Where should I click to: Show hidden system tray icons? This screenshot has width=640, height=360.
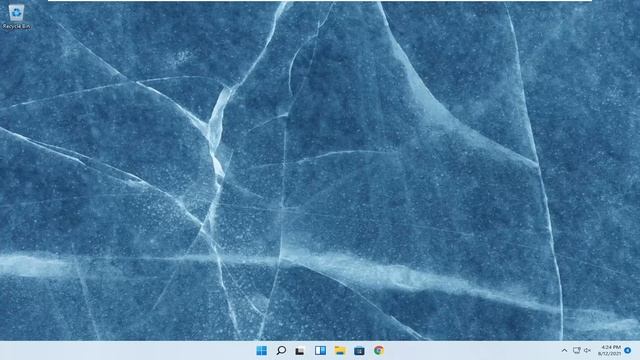564,351
